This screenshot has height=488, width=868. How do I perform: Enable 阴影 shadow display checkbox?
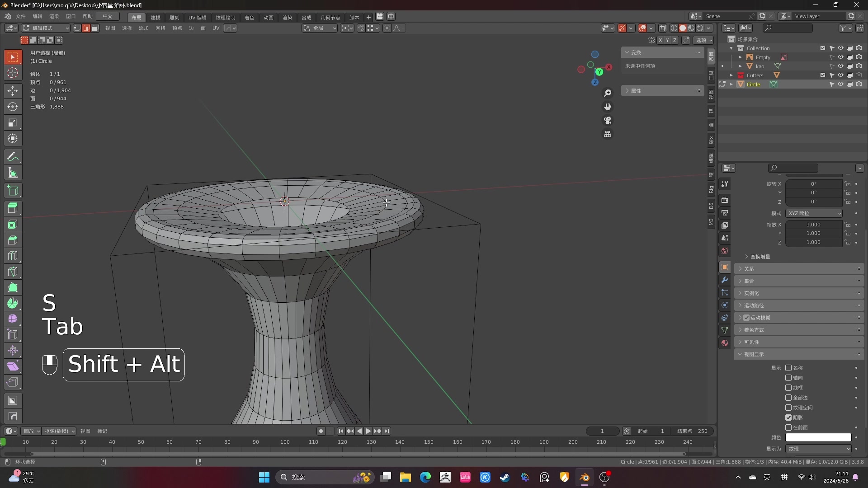click(788, 417)
